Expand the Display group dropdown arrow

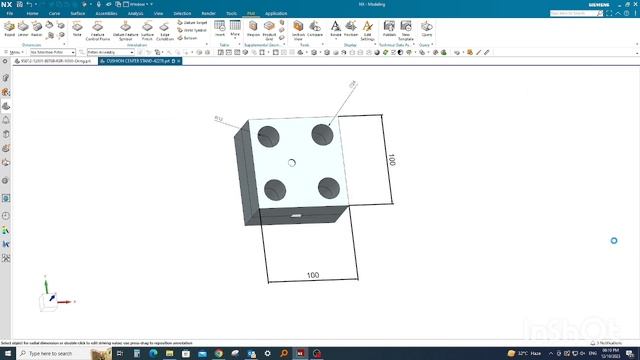pyautogui.click(x=374, y=44)
